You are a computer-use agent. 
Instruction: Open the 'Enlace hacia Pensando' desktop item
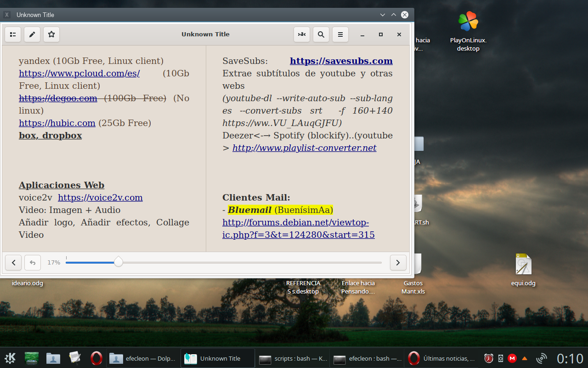(x=358, y=287)
